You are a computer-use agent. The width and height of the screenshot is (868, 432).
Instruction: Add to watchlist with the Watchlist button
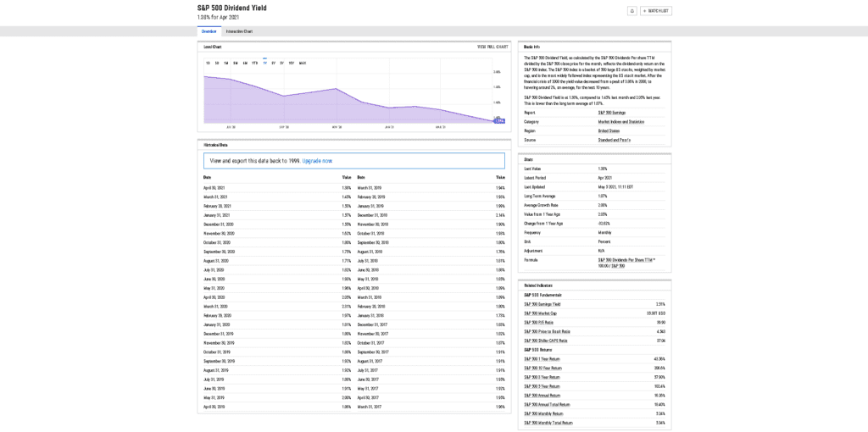point(655,11)
